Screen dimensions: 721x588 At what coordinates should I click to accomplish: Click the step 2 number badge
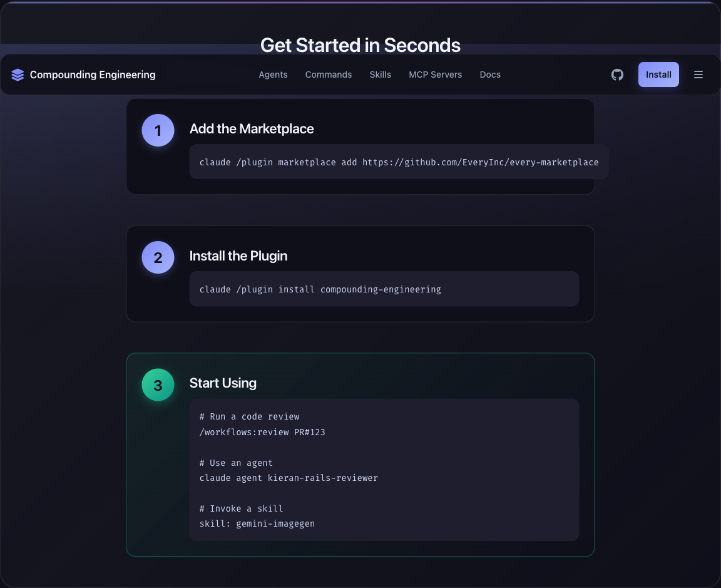tap(158, 257)
